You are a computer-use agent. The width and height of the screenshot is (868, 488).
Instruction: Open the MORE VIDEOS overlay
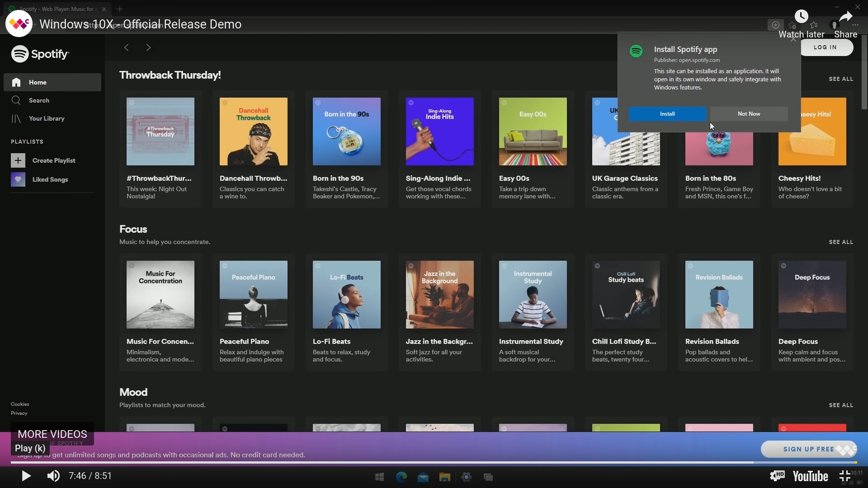point(52,434)
